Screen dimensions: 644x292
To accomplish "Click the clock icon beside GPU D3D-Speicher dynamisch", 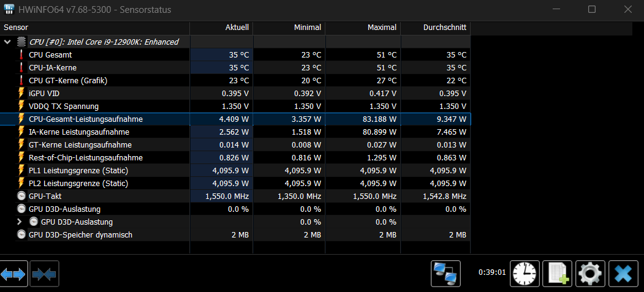I will [21, 235].
